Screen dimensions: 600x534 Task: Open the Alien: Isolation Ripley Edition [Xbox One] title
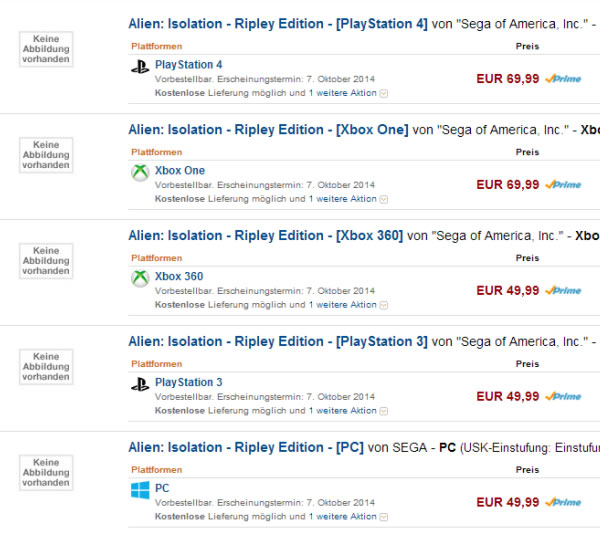click(268, 130)
